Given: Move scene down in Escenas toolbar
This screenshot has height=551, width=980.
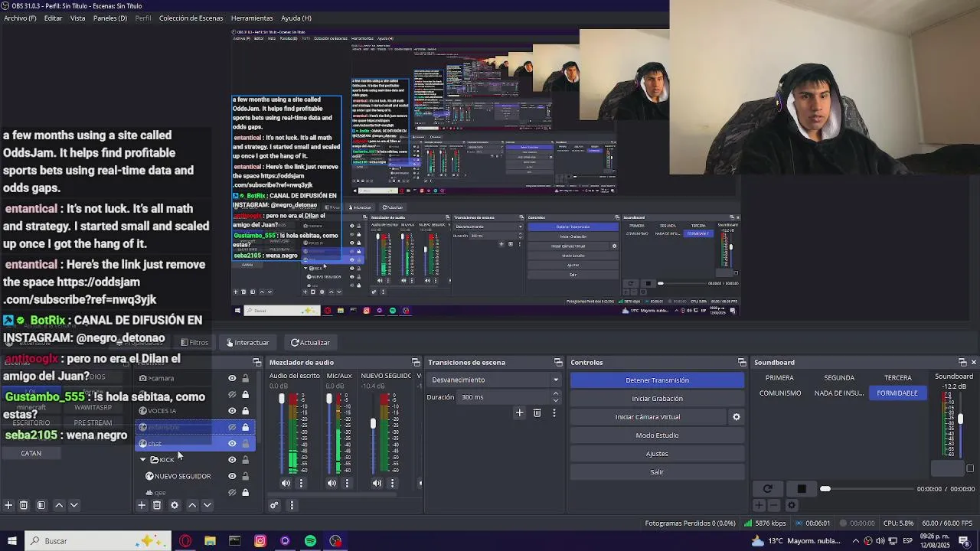Looking at the screenshot, I should 74,505.
